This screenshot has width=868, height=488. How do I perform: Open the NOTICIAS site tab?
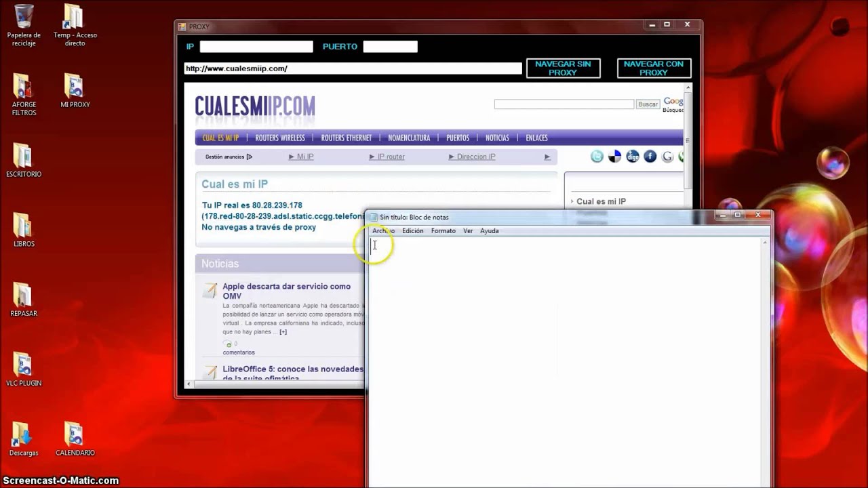point(497,138)
